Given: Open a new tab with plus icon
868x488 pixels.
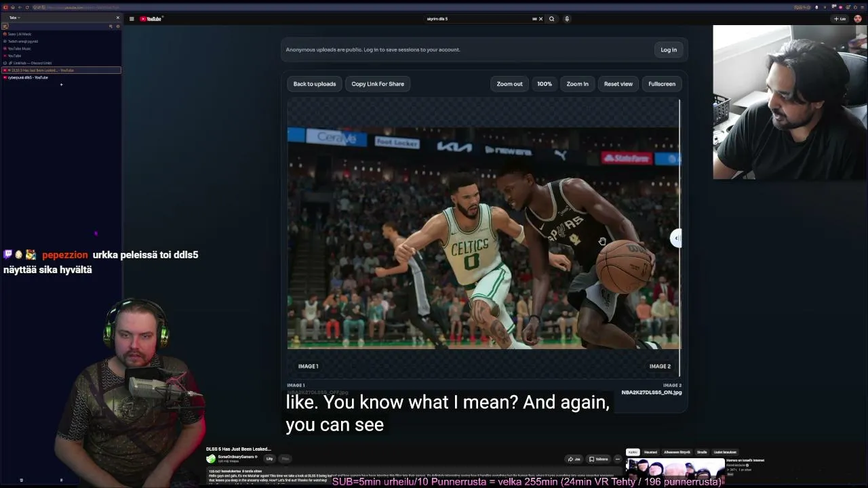Looking at the screenshot, I should tap(61, 85).
